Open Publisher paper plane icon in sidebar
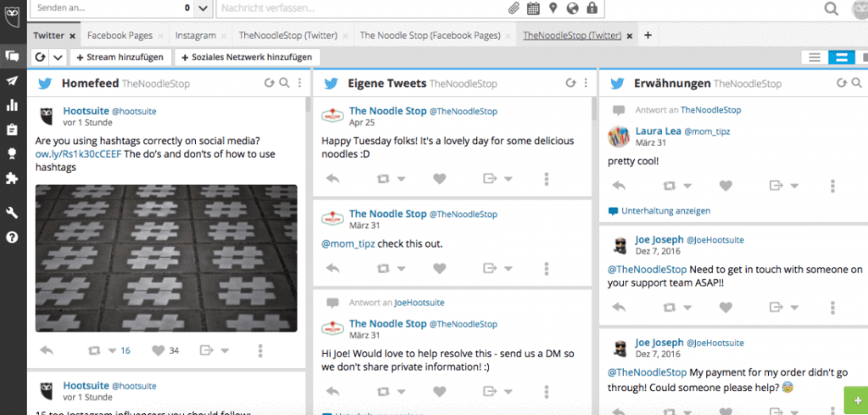This screenshot has height=415, width=868. point(12,81)
